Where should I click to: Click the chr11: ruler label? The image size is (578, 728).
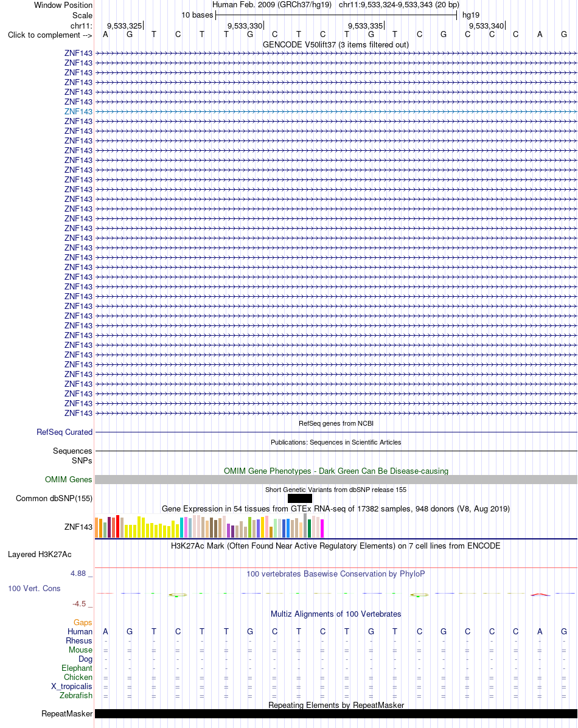pyautogui.click(x=82, y=26)
